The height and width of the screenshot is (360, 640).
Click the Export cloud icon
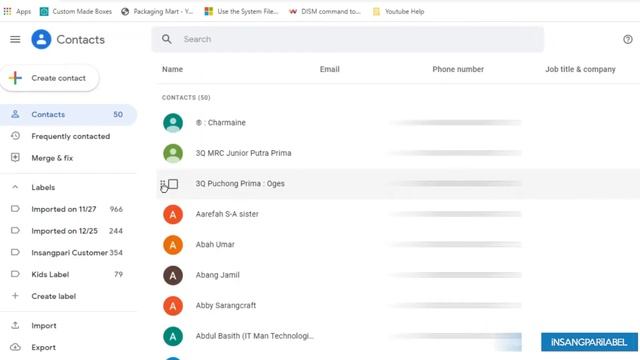[15, 347]
